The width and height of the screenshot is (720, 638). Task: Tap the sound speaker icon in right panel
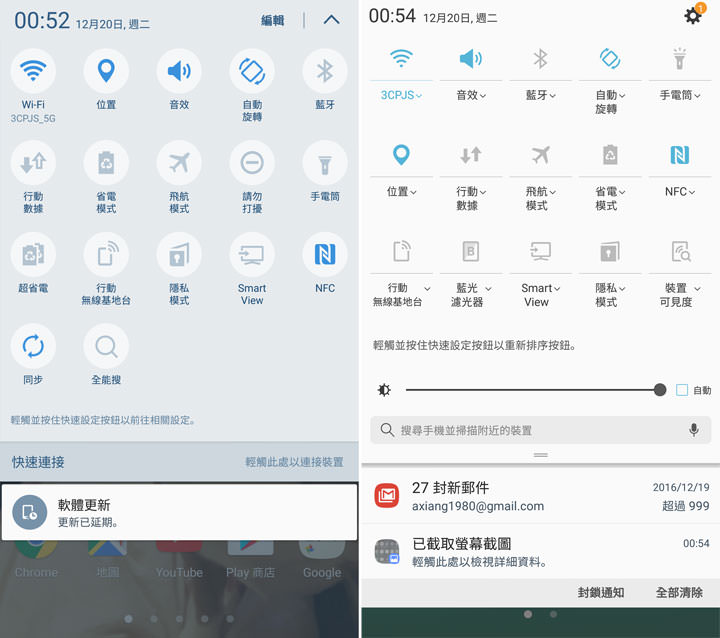(x=471, y=58)
